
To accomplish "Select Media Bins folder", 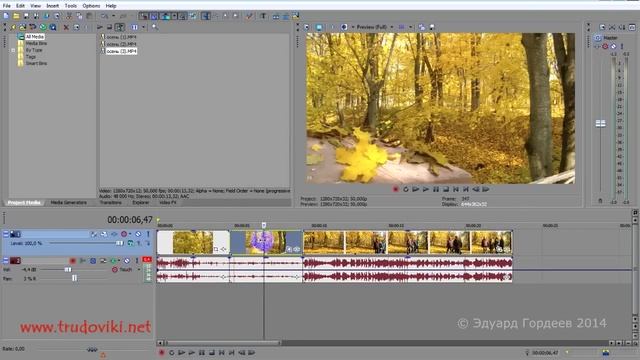I will [x=36, y=43].
